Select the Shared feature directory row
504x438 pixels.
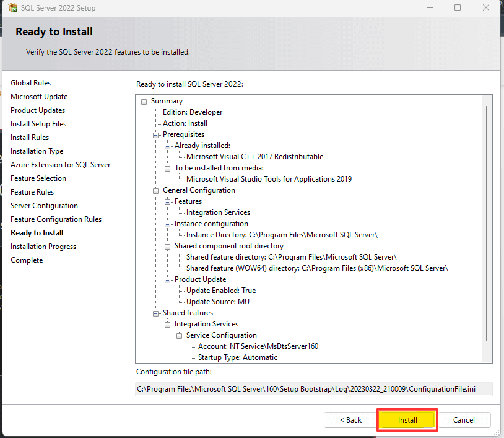click(x=291, y=257)
